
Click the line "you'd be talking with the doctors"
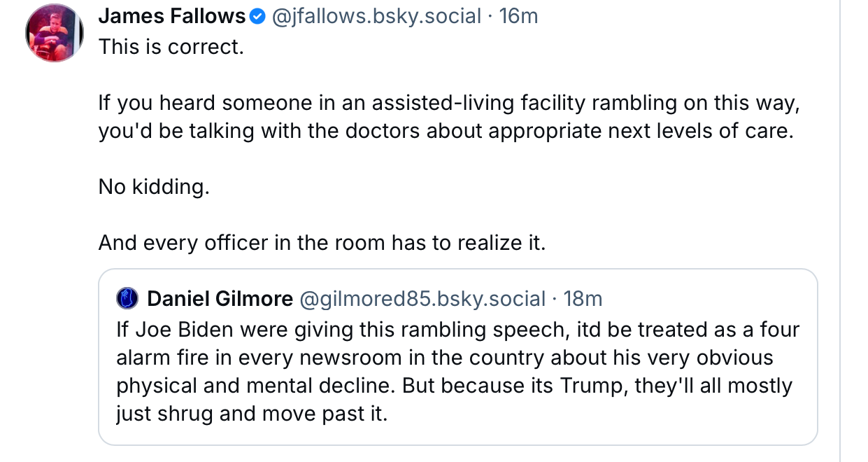coord(446,132)
